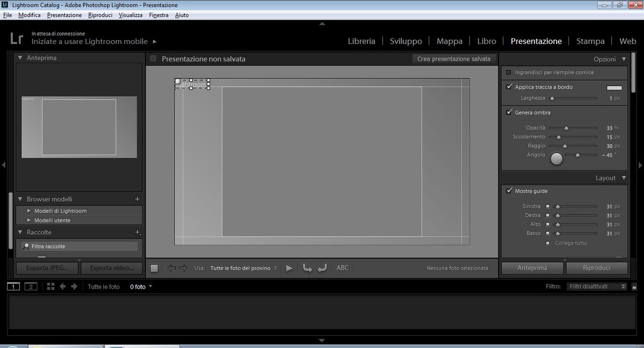Screen dimensions: 644x348
Task: Rotate adornment clockwise icon
Action: [323, 268]
